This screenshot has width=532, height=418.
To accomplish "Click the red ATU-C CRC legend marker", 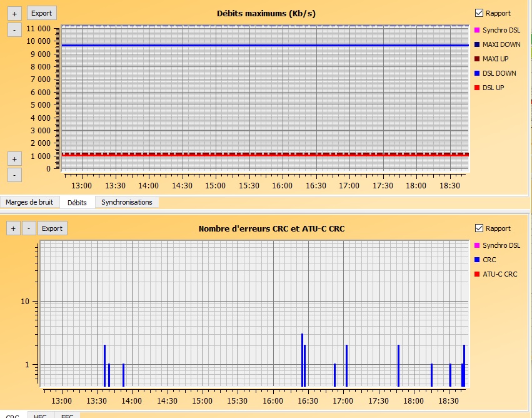I will pyautogui.click(x=477, y=274).
